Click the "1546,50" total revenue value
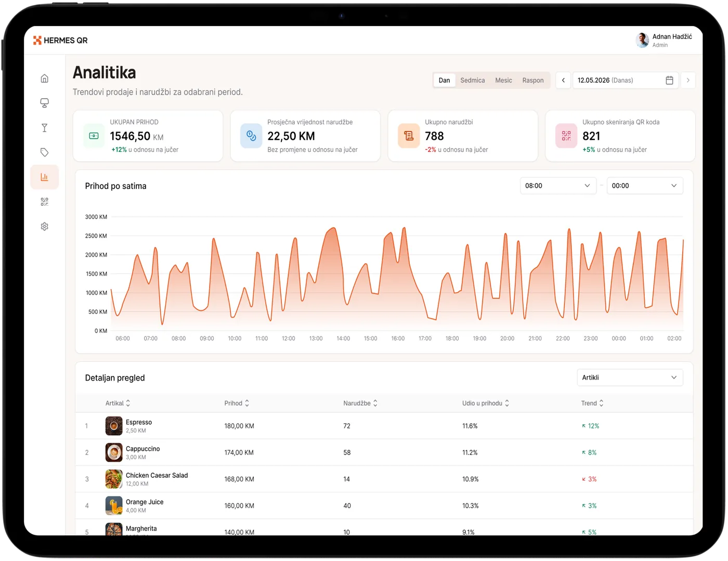Viewport: 728px width, 561px height. coord(130,136)
